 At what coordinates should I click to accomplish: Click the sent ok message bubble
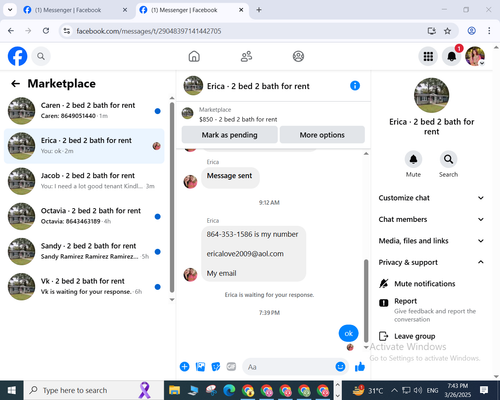click(x=348, y=333)
